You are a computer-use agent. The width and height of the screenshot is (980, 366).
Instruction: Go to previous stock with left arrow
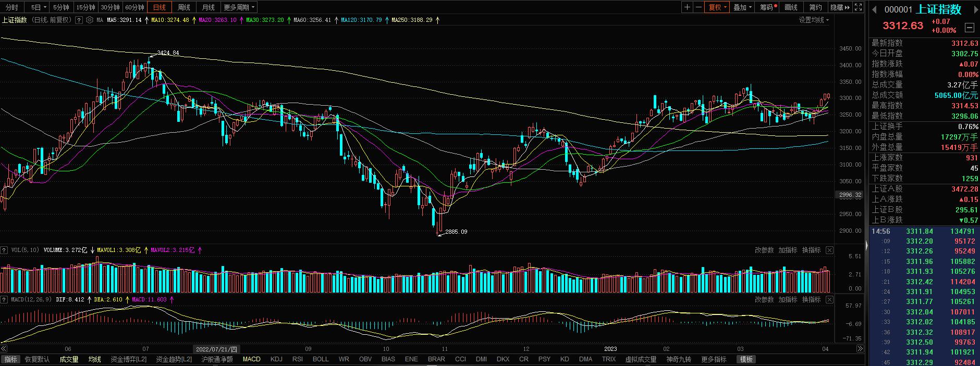(874, 9)
